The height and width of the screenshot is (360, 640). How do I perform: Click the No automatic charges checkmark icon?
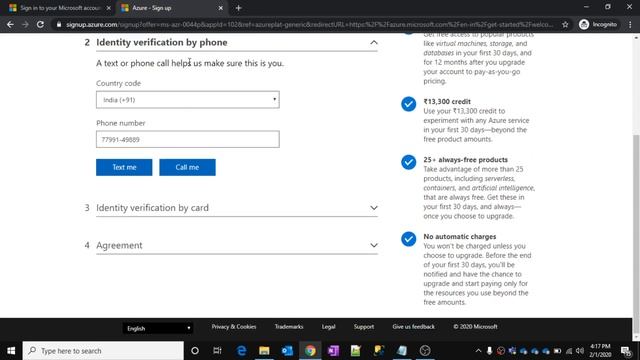408,239
